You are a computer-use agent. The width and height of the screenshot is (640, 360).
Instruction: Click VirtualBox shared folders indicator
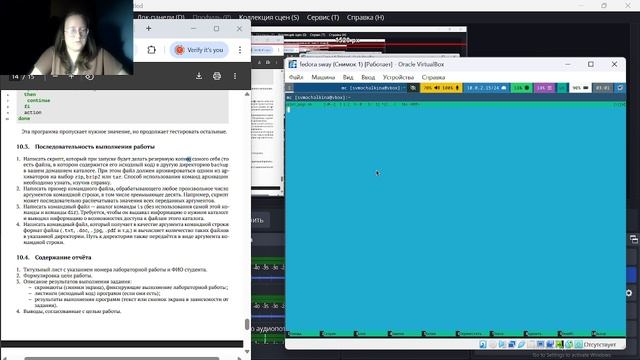coord(531,344)
